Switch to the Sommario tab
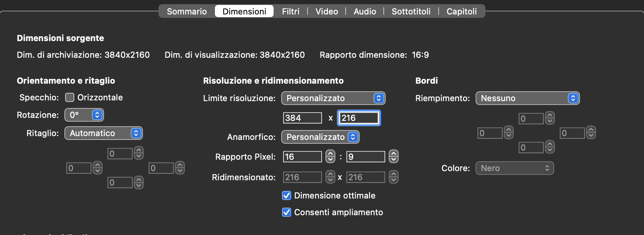 click(x=187, y=11)
